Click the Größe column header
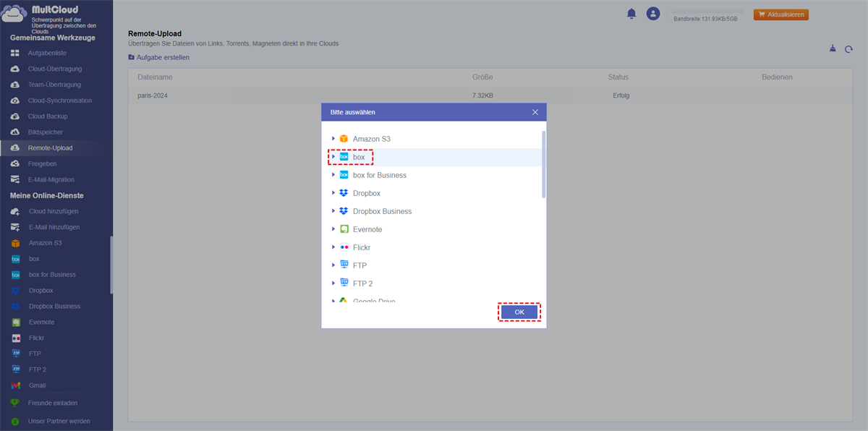 click(x=482, y=77)
